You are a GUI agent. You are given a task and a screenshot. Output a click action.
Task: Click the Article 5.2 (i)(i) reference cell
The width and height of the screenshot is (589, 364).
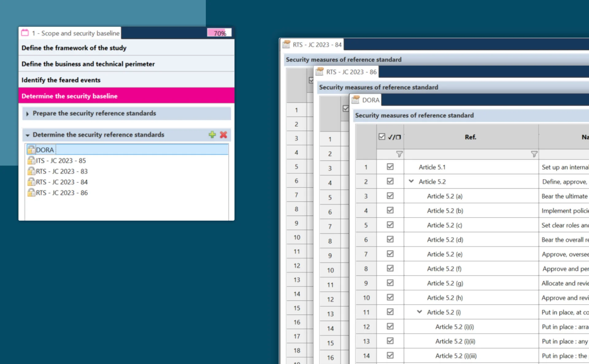pos(471,327)
